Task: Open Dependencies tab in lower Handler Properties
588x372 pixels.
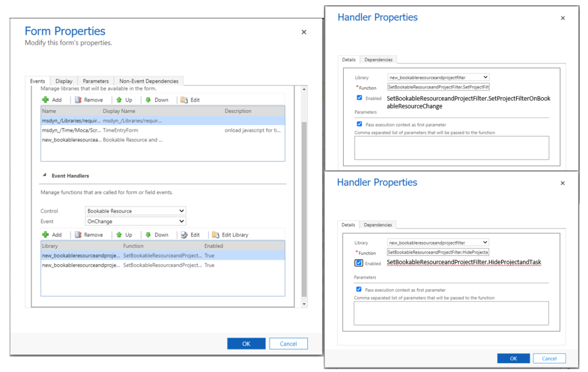Action: [x=378, y=225]
